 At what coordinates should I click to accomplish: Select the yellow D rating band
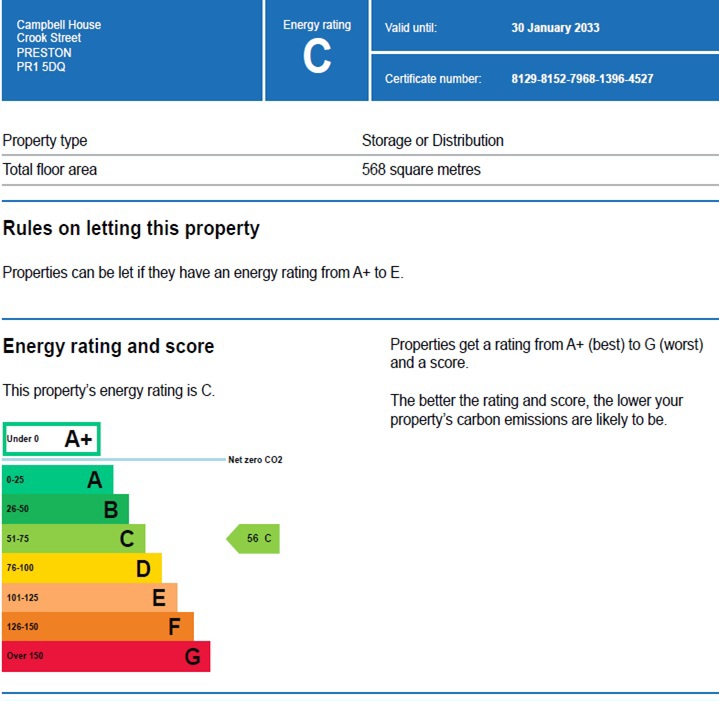tap(81, 568)
